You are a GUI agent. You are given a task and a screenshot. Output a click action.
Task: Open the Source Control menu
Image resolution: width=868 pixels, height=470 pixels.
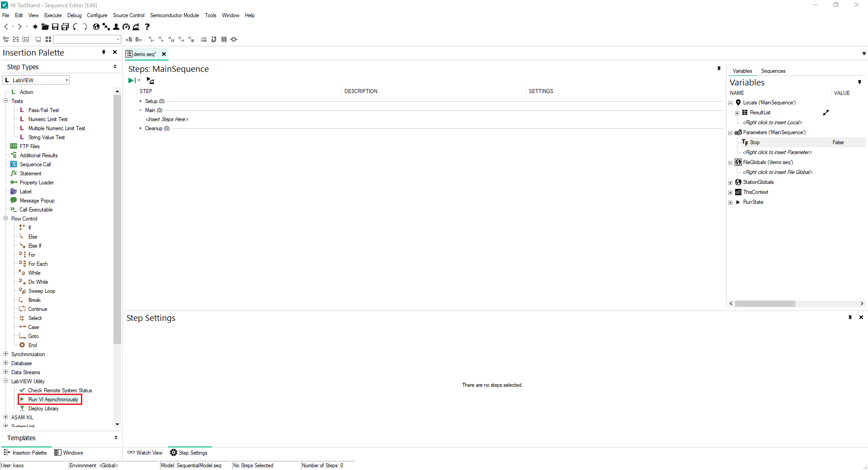(129, 15)
